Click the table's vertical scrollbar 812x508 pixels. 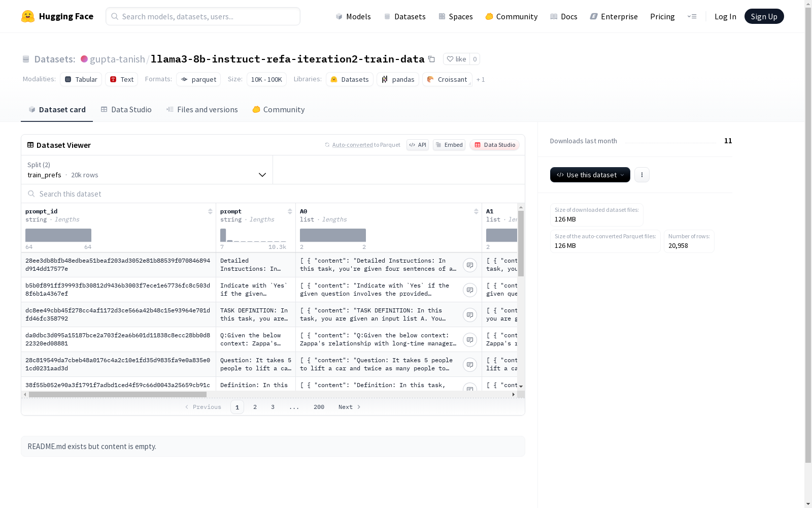[521, 243]
